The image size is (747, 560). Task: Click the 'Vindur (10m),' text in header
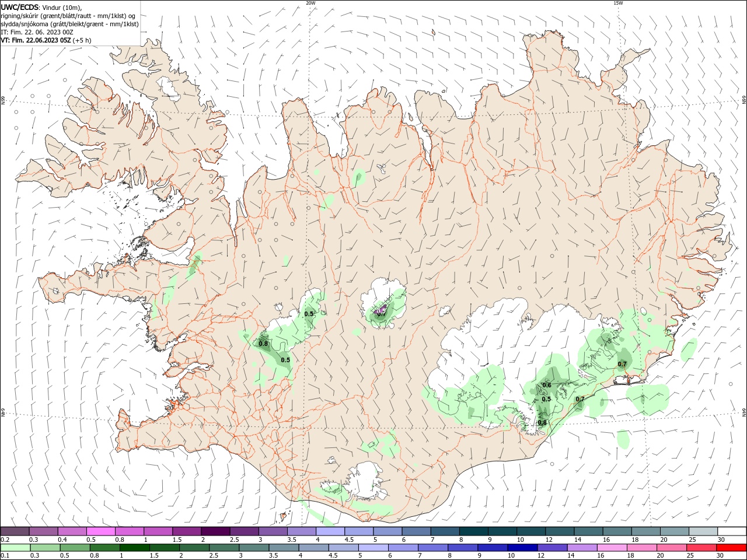[x=62, y=7]
